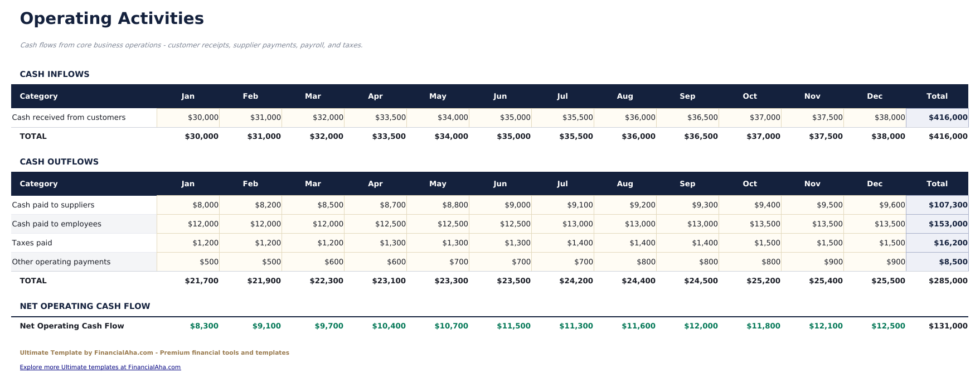This screenshot has width=980, height=382.
Task: Click Aug cell of Other operating payments
Action: coord(625,262)
